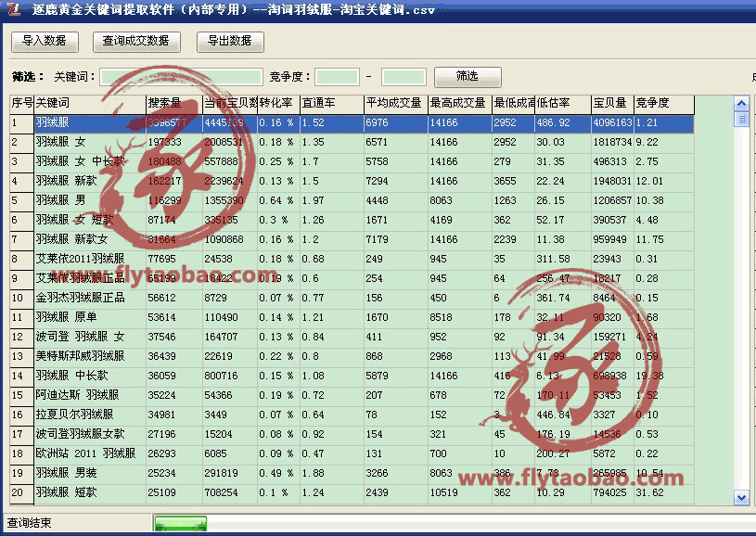
Task: Sort by the 搜索量 column header
Action: coord(174,103)
